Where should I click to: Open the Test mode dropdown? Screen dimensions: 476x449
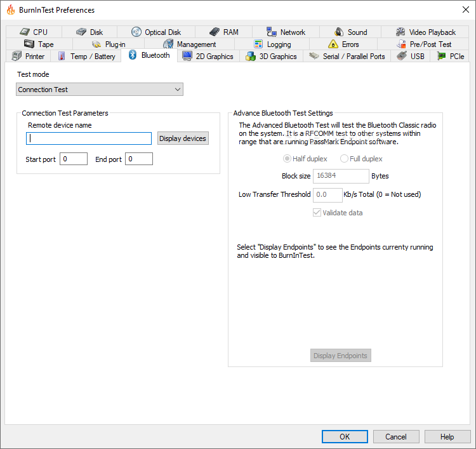[100, 90]
